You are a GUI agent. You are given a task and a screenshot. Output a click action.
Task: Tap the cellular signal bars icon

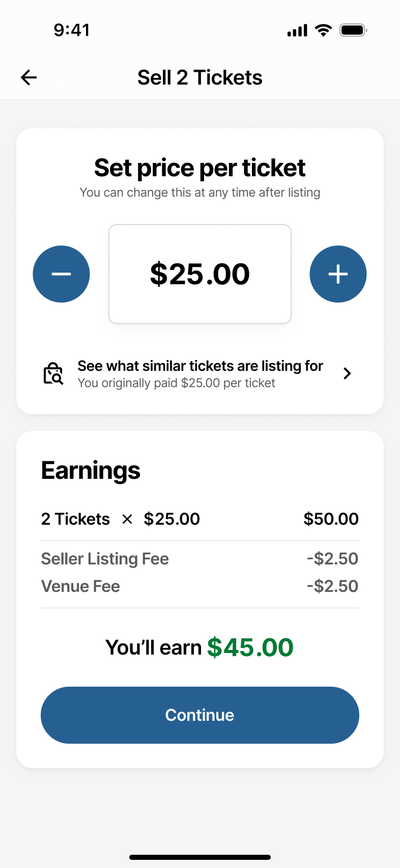click(x=297, y=31)
